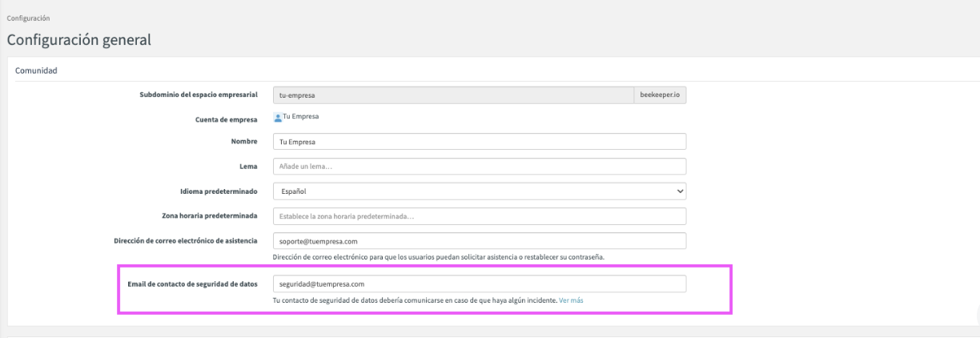
Task: Select the soporte@tuempresa.com email field
Action: point(480,241)
